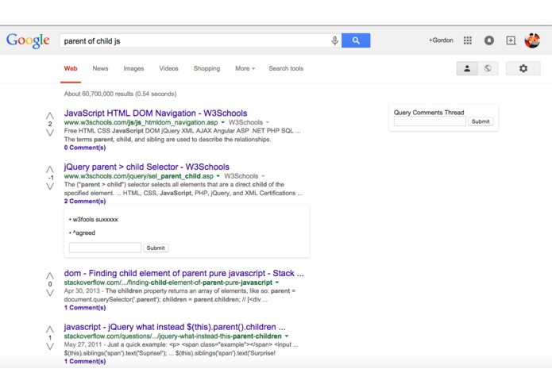Select the Web tab
This screenshot has height=392, width=552.
[x=71, y=68]
